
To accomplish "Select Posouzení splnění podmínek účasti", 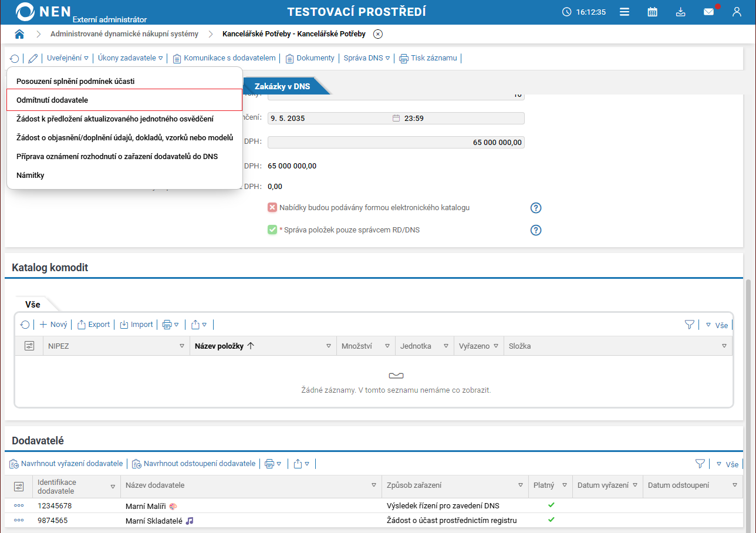I will click(x=124, y=81).
